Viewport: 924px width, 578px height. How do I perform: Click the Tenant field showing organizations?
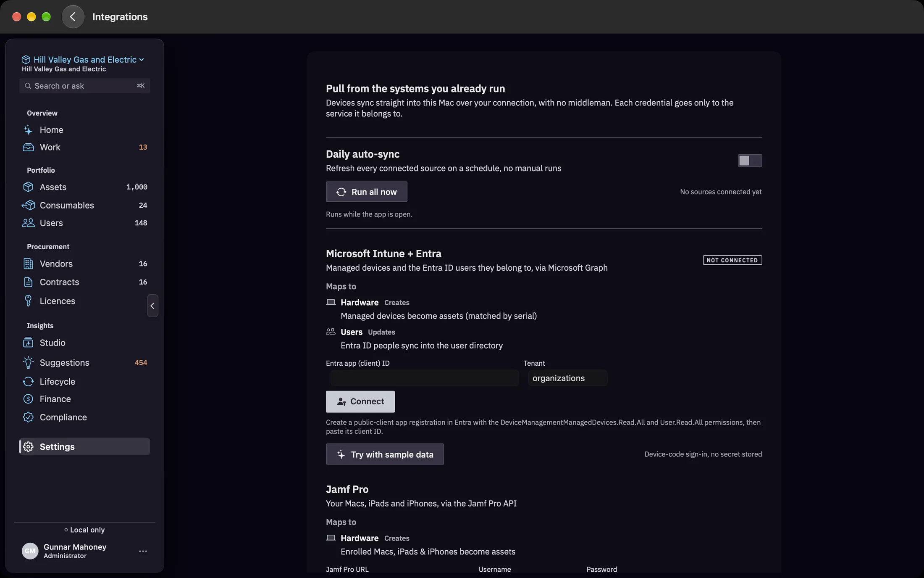[567, 378]
